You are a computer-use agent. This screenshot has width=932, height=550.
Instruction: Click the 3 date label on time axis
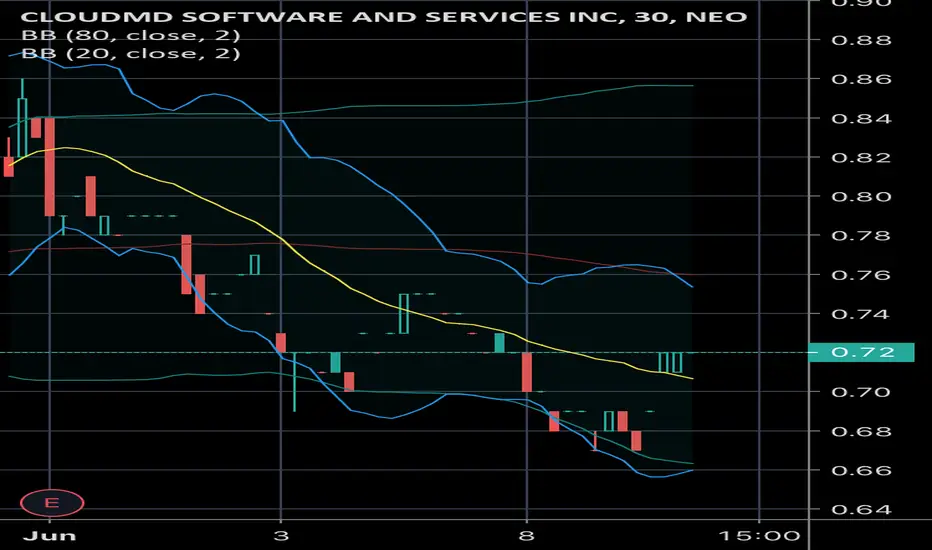pos(281,536)
